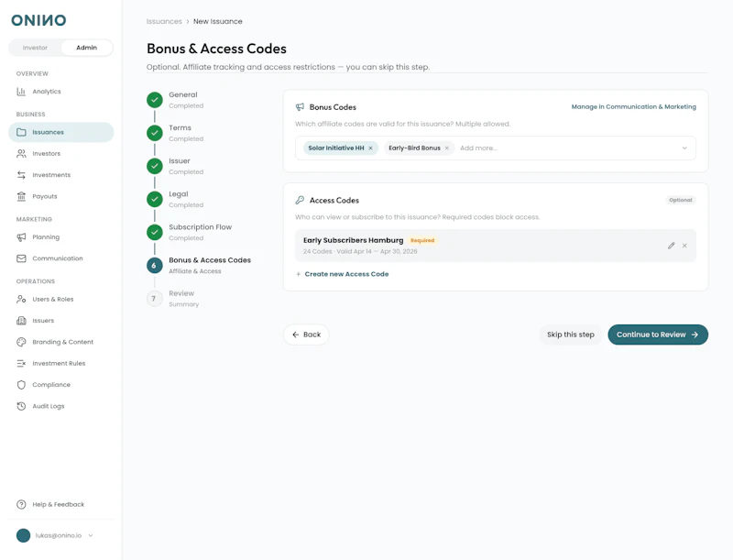
Task: Open Compliance shield icon
Action: (21, 385)
